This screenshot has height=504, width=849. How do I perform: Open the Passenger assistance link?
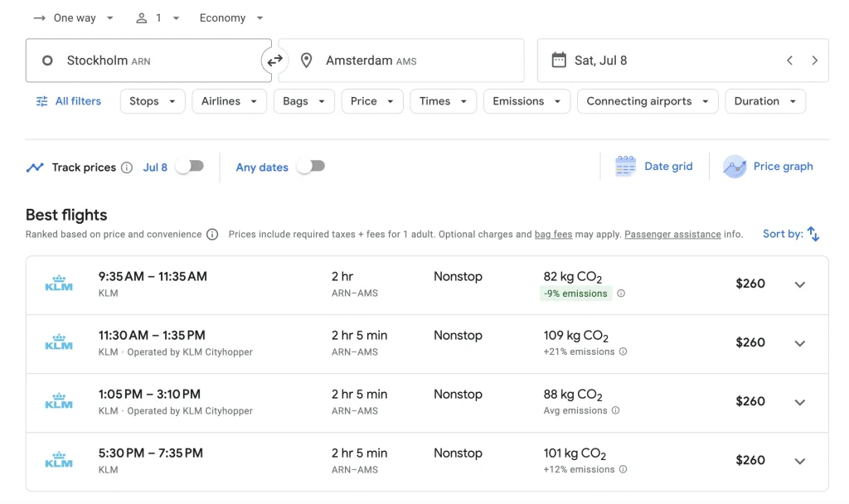[672, 235]
